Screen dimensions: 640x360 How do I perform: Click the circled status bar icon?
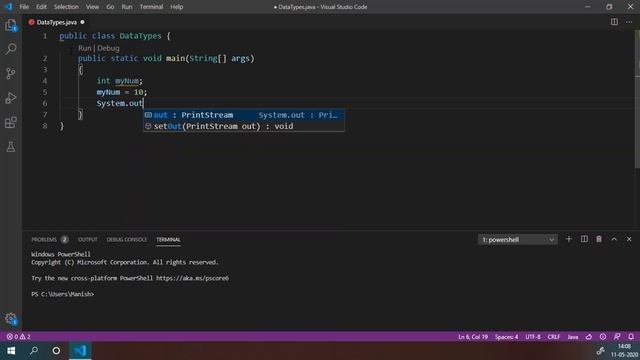tap(603, 337)
